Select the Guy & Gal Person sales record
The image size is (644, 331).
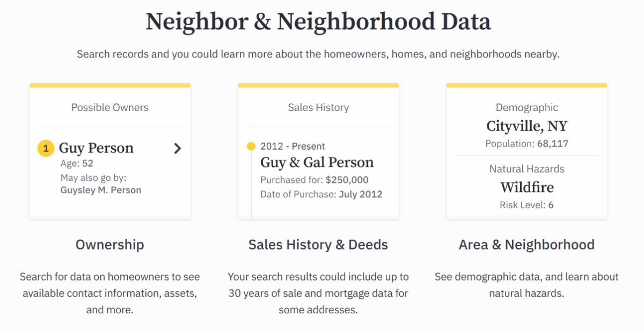point(317,162)
